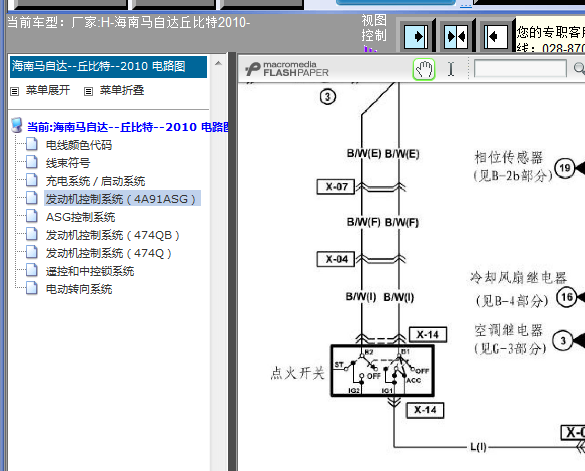Screen dimensions: 585x471
Task: Open ASG控制系统 document
Action: [80, 217]
